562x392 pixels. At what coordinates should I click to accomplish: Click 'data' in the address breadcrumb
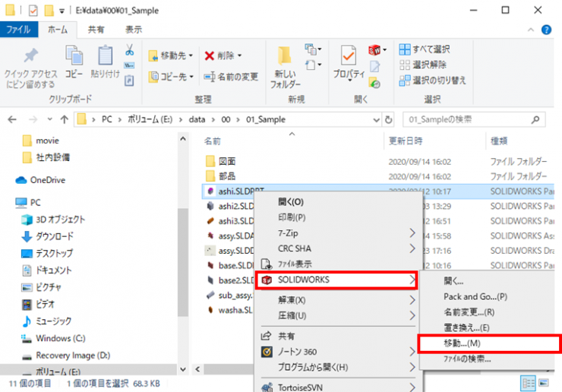tap(197, 119)
